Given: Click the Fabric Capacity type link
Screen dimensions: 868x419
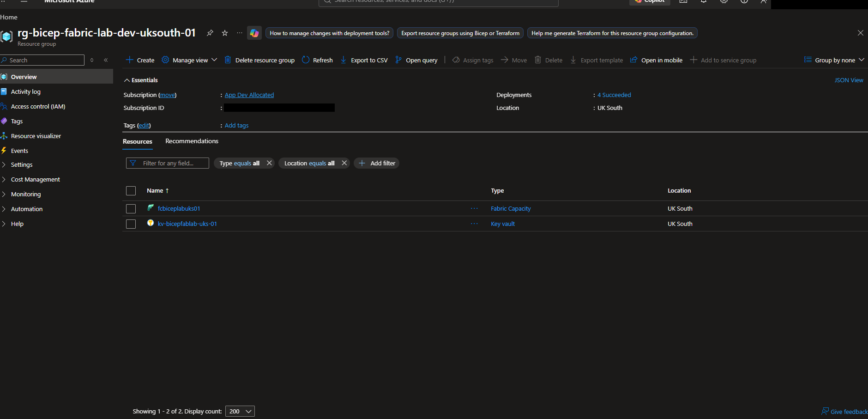Looking at the screenshot, I should coord(511,208).
